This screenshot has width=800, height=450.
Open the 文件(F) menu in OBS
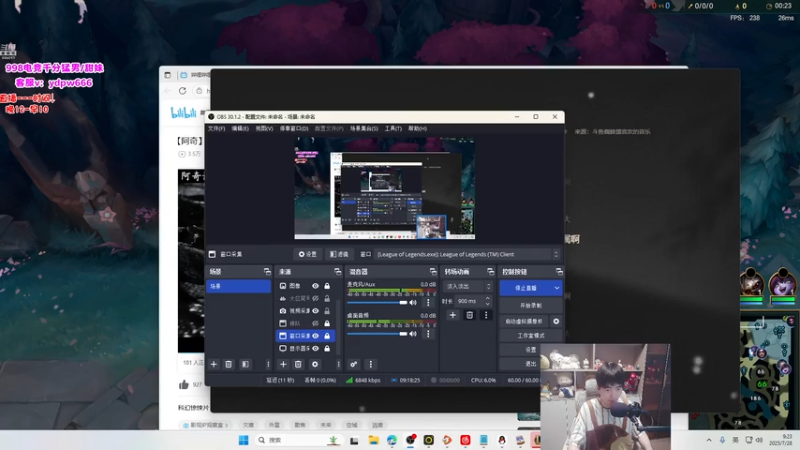pos(216,129)
